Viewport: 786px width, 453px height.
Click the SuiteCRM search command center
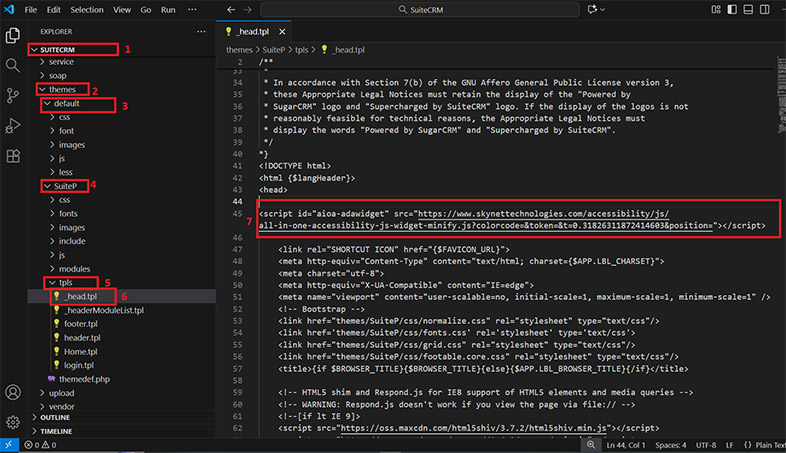(x=420, y=10)
